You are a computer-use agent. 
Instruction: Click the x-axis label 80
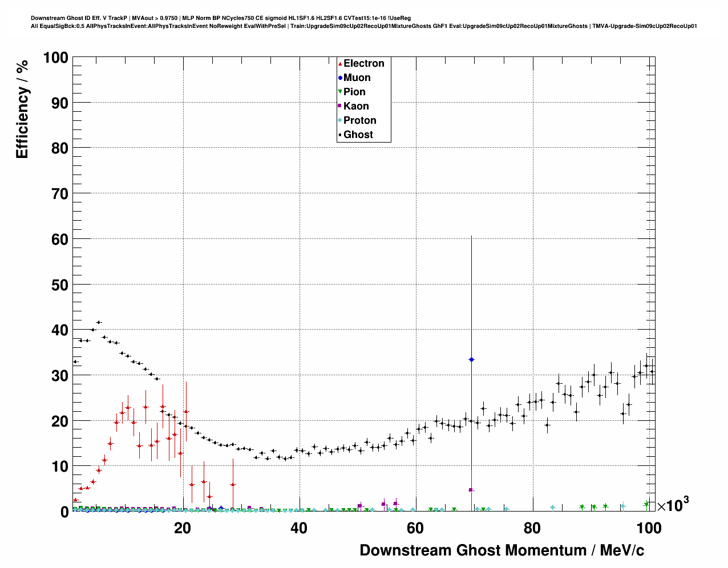[532, 528]
